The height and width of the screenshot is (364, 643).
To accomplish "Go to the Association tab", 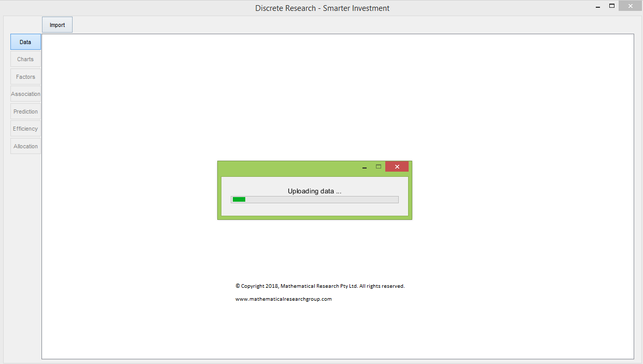I will [25, 94].
